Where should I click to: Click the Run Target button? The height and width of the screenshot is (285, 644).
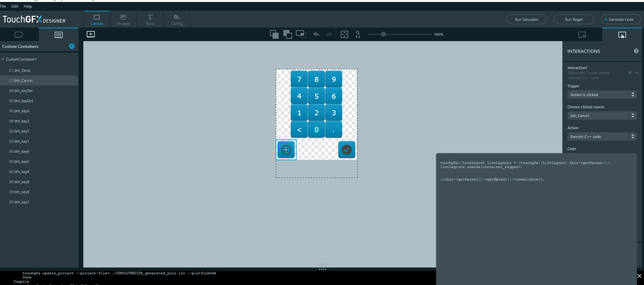[574, 19]
